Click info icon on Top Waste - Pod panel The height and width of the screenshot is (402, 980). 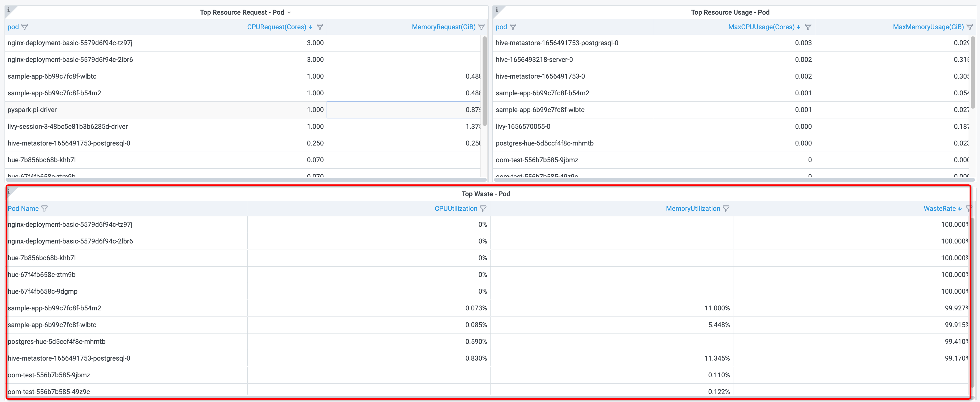tap(9, 191)
